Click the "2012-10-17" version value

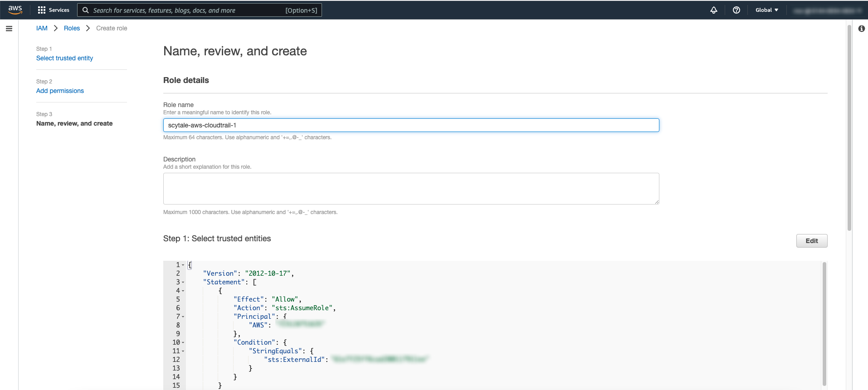[268, 273]
